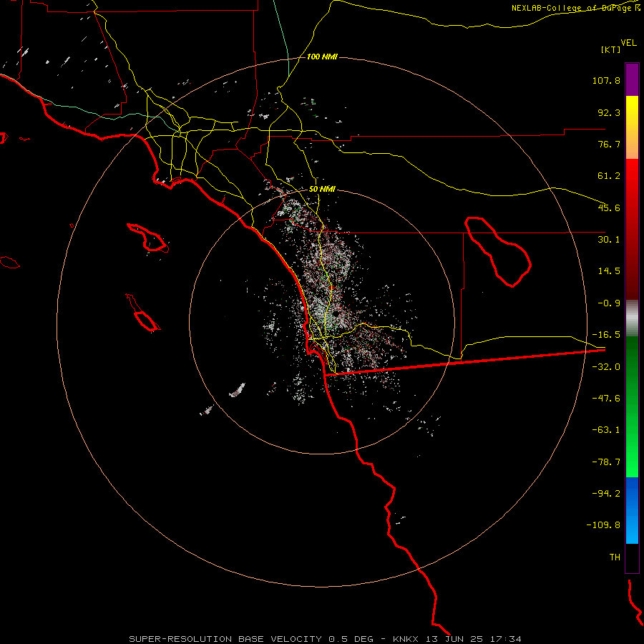Click the purple segment of the color bar

[632, 79]
